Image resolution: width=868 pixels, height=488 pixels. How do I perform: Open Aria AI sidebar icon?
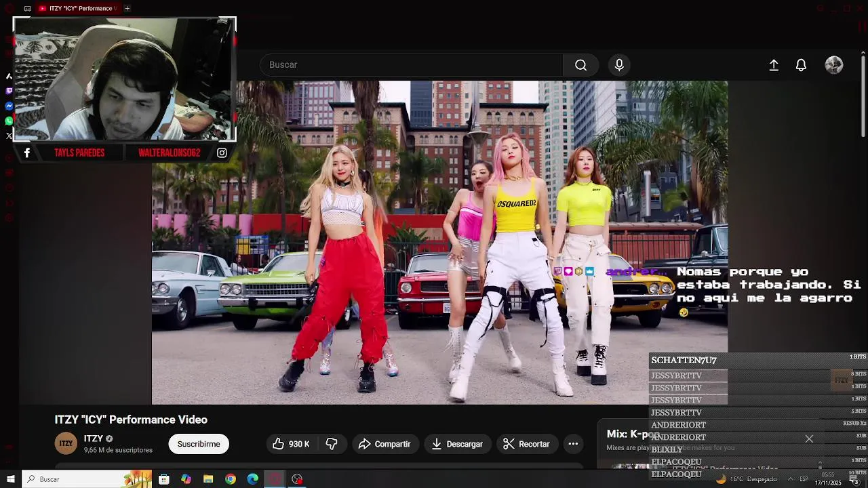[x=9, y=76]
